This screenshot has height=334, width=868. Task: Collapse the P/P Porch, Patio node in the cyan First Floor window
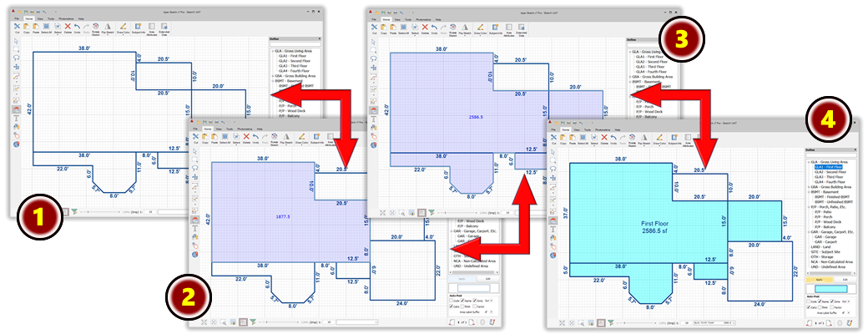(x=809, y=206)
